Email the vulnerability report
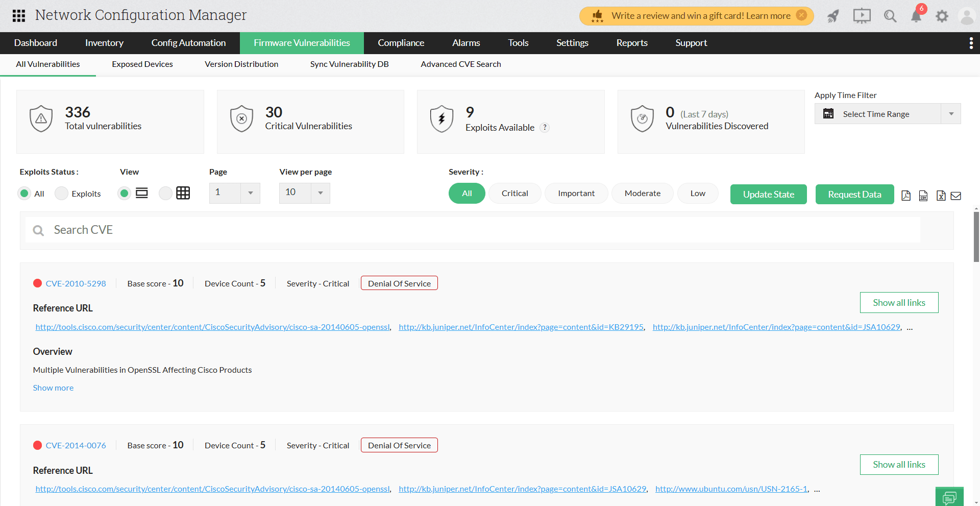The height and width of the screenshot is (506, 980). [957, 196]
